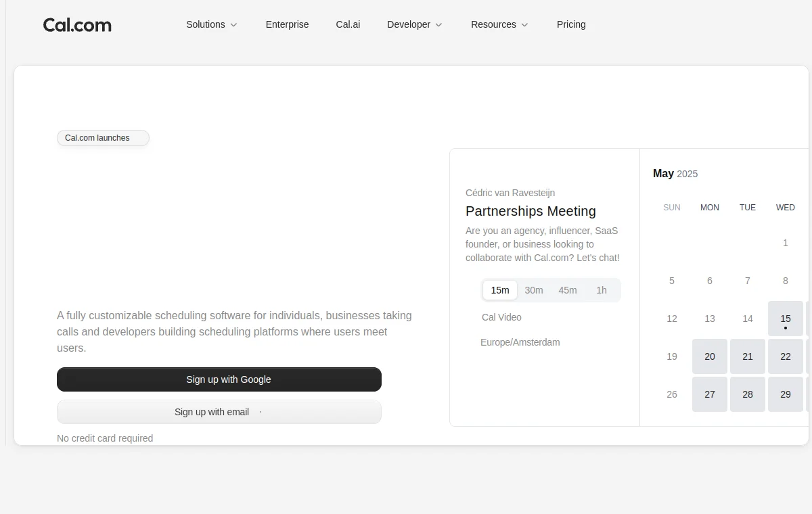
Task: Click unavailable date 1 in calendar
Action: pos(786,243)
